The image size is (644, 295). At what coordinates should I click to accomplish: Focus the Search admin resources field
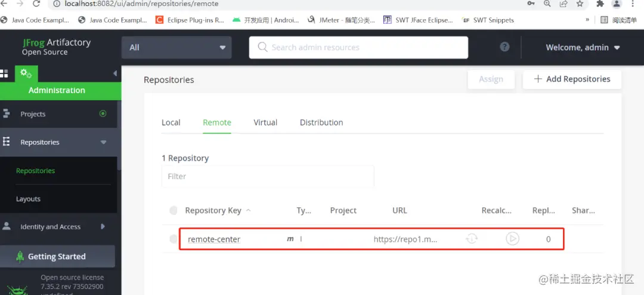tap(358, 47)
